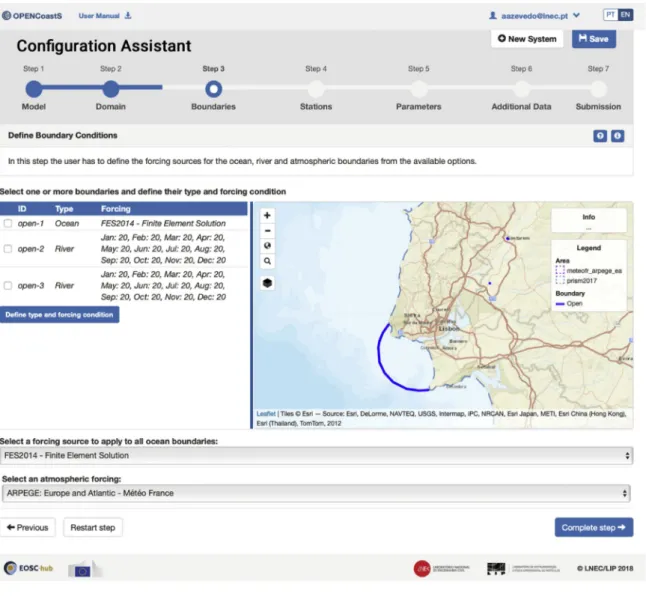The image size is (646, 596).
Task: Open the map search magnifier tool
Action: pyautogui.click(x=267, y=261)
